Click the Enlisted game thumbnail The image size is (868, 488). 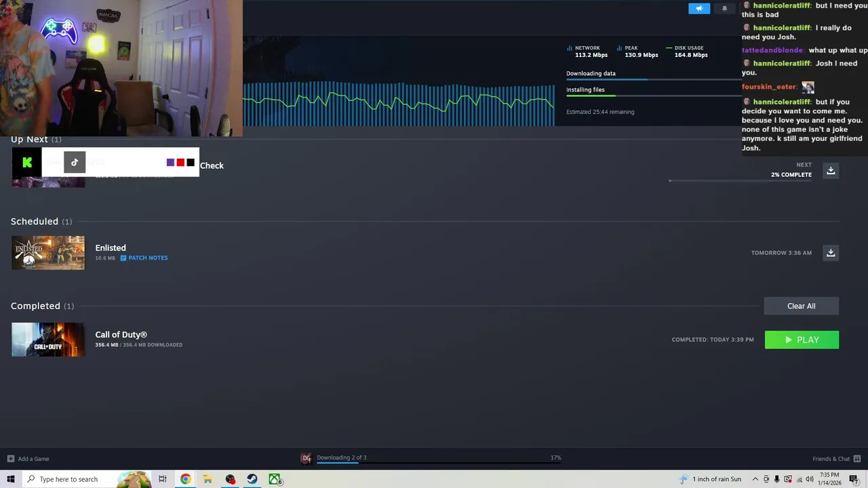[x=48, y=253]
